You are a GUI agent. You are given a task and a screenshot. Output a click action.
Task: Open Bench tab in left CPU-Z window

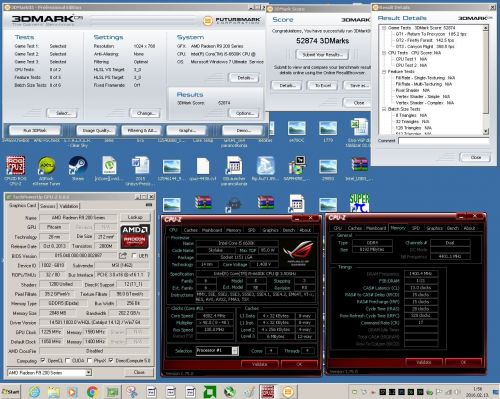[289, 230]
